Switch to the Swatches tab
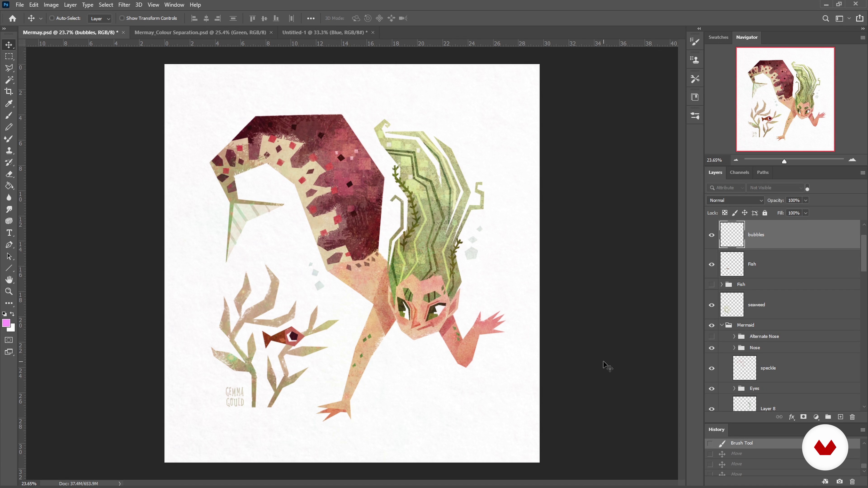Viewport: 868px width, 488px height. click(x=718, y=37)
